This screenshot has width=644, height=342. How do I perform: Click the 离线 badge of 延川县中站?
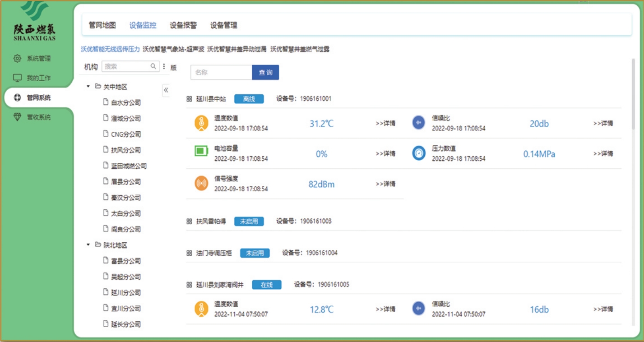pyautogui.click(x=249, y=99)
